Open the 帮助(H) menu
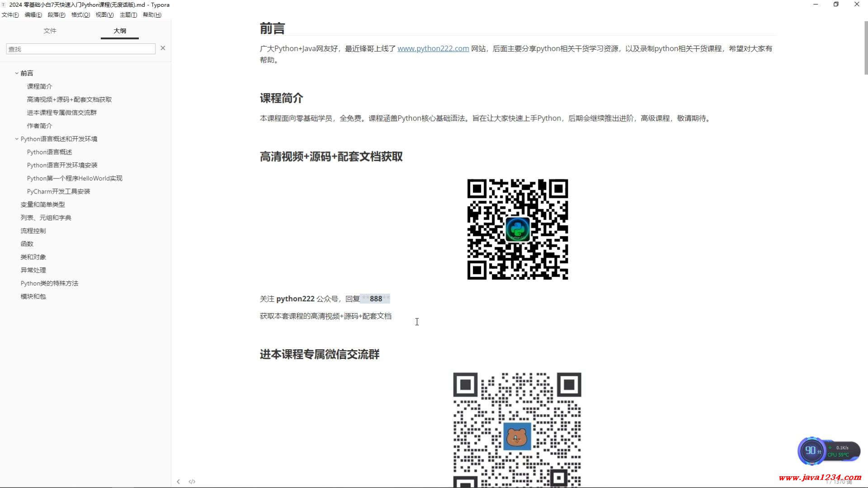 [152, 15]
